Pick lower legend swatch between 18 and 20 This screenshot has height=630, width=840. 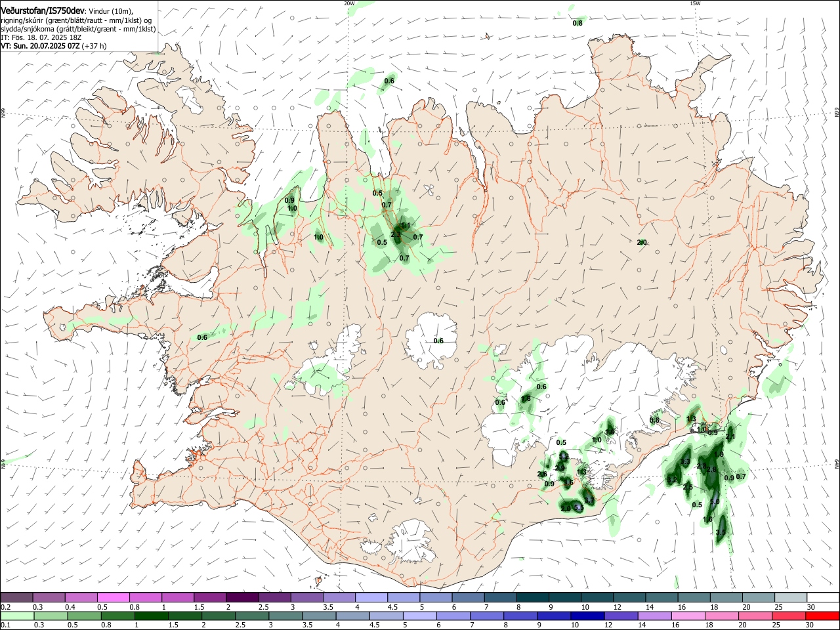pos(721,616)
